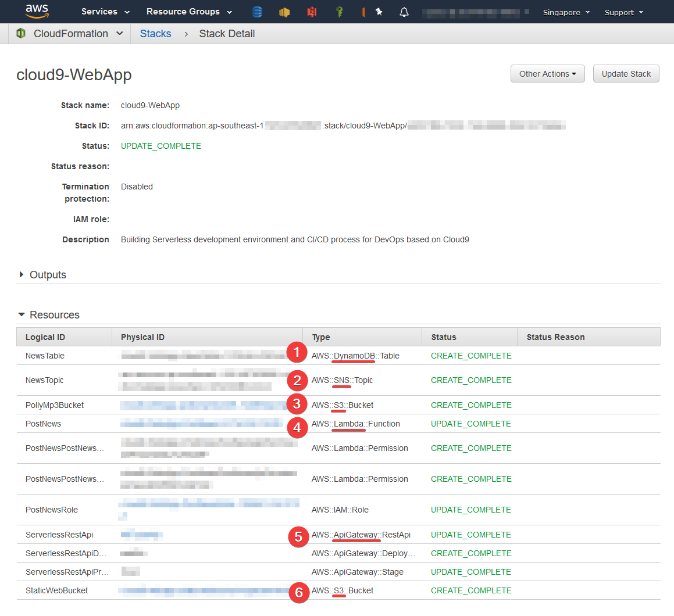Click the PostNews UPDATE_COMPLETE status

tap(471, 424)
